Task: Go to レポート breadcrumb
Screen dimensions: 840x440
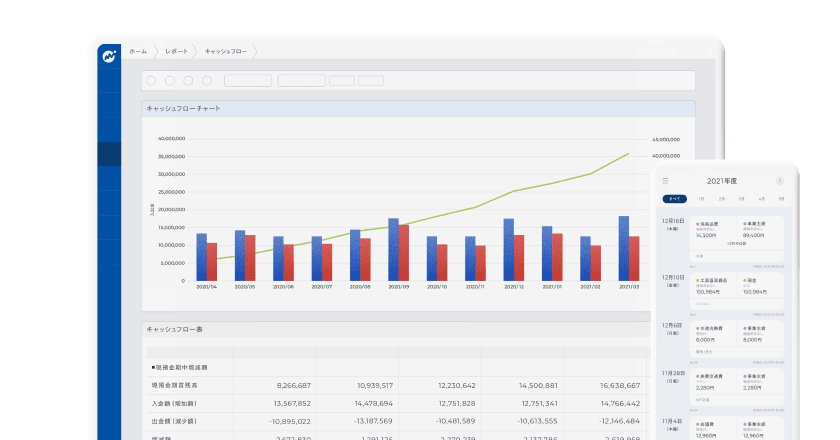Action: [x=176, y=51]
